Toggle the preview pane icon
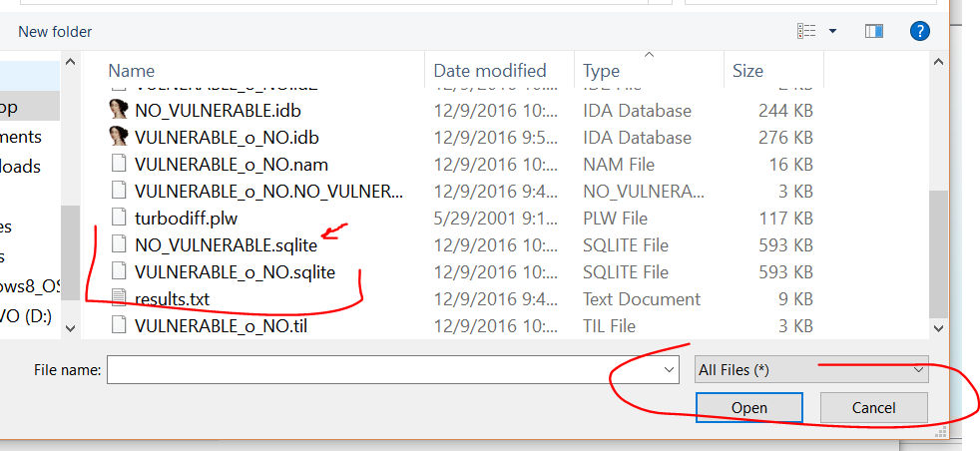The width and height of the screenshot is (980, 451). pos(874,32)
